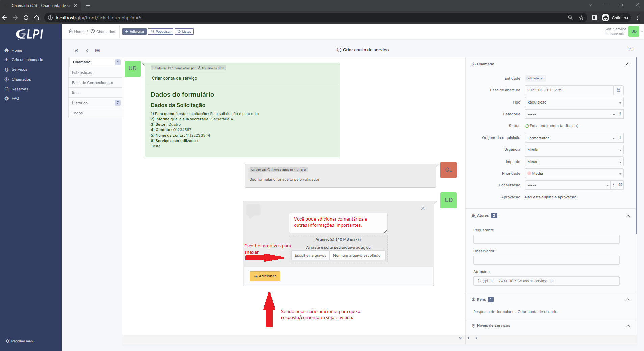Image resolution: width=644 pixels, height=351 pixels.
Task: Open the ticket list view icon
Action: click(x=98, y=51)
